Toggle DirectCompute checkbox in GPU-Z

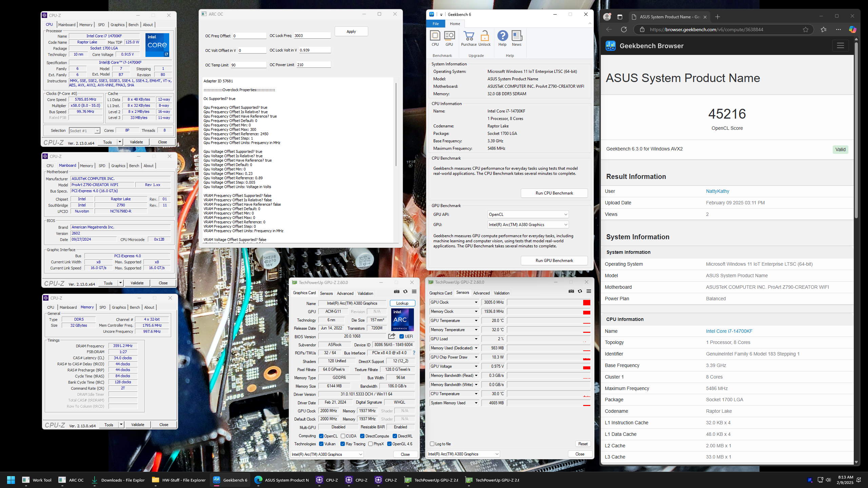click(362, 436)
